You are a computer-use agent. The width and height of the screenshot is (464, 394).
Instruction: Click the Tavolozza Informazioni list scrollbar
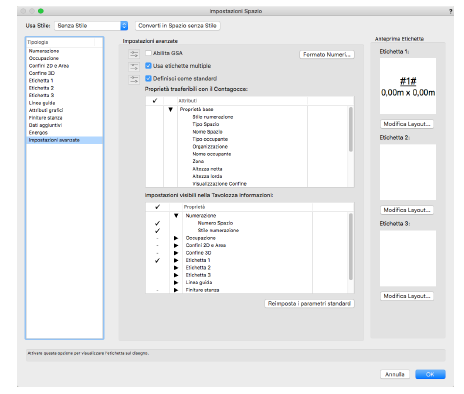click(351, 247)
